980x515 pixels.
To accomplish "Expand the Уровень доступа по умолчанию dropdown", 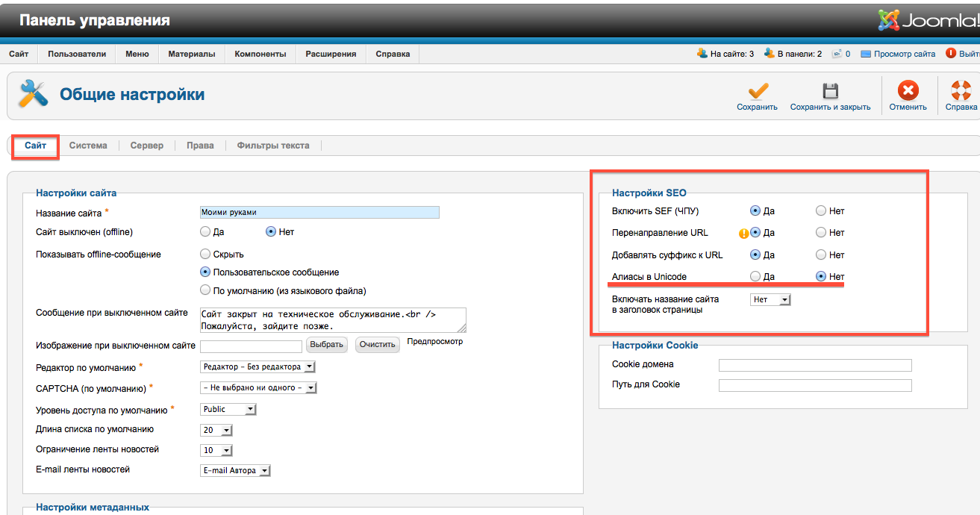I will [x=228, y=410].
